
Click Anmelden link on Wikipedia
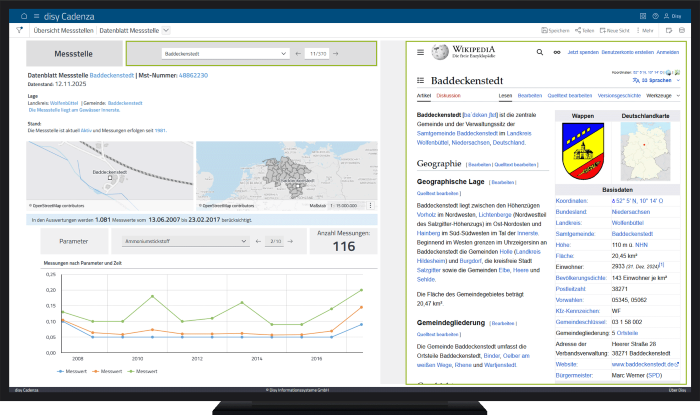tap(667, 52)
